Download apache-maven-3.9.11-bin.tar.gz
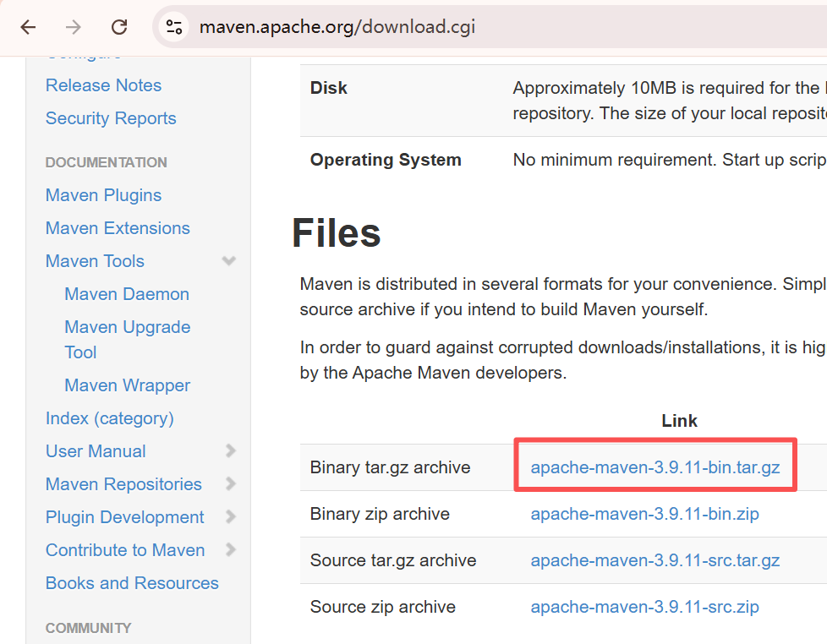827x644 pixels. [x=654, y=467]
